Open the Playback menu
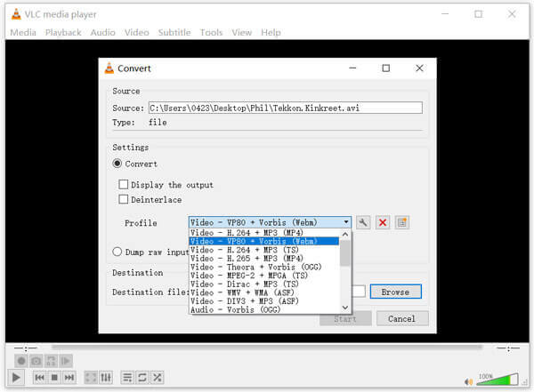534x392 pixels. click(x=63, y=32)
